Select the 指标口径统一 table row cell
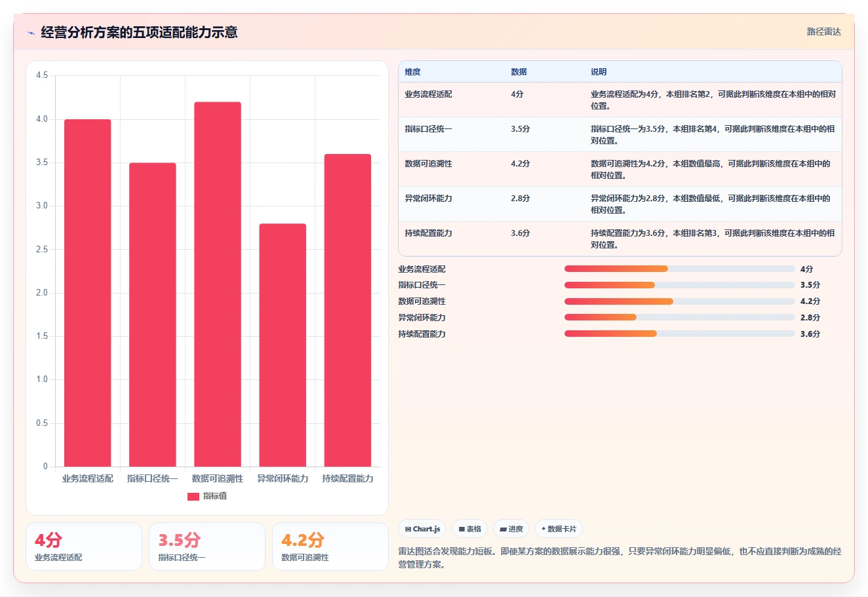Viewport: 868px width, 597px height. pyautogui.click(x=428, y=129)
